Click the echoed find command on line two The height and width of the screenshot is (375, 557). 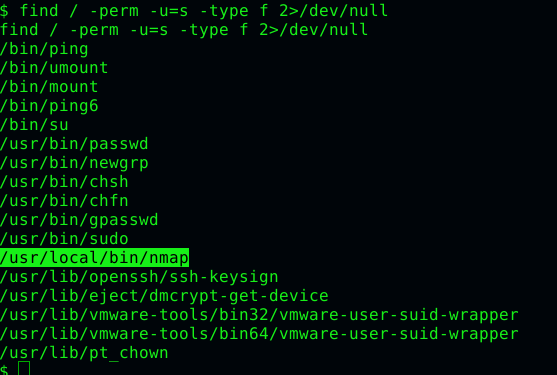pos(184,30)
